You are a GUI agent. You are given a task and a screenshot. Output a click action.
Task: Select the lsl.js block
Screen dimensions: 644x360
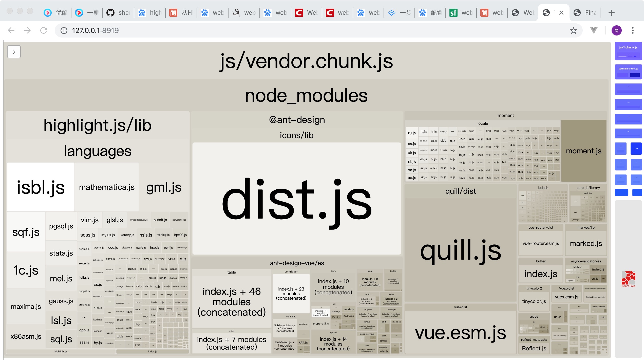pyautogui.click(x=61, y=320)
